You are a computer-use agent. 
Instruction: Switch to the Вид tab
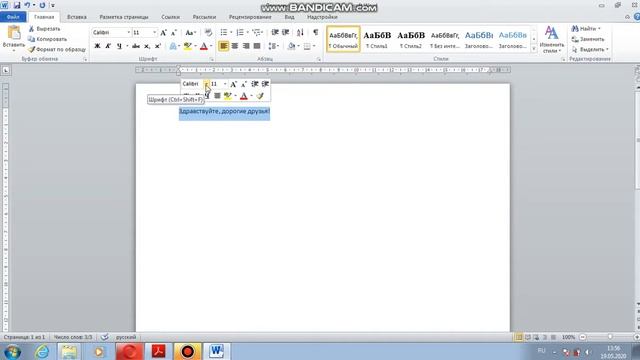click(x=289, y=17)
